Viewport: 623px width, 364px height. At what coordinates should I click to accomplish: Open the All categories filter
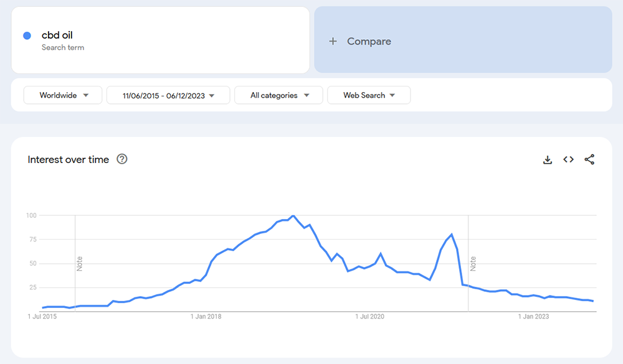tap(278, 95)
